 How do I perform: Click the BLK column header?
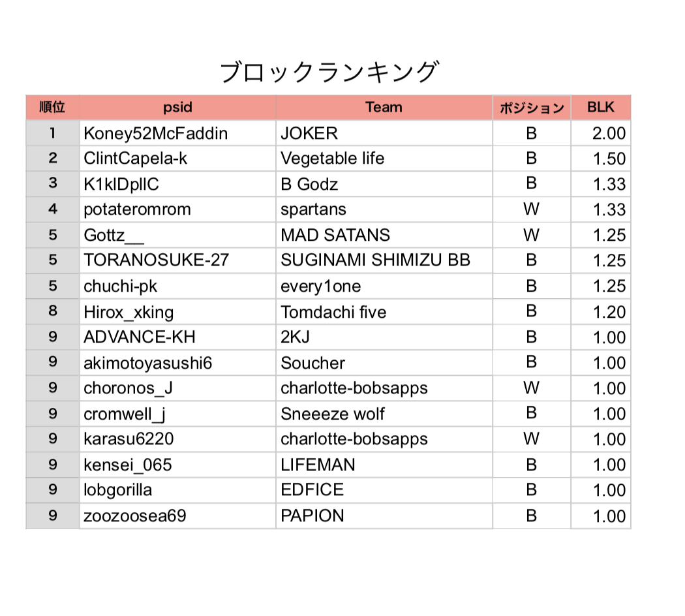click(x=600, y=108)
